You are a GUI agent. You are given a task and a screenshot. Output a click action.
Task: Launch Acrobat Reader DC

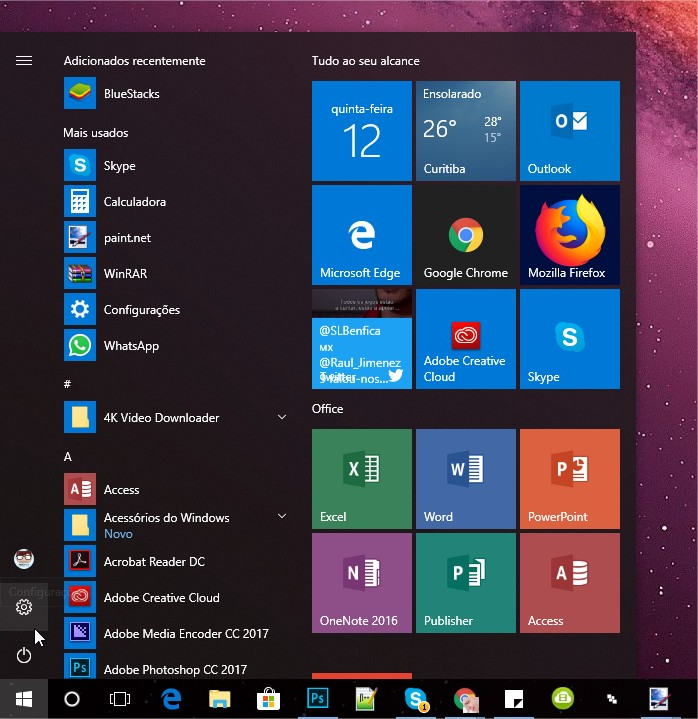click(174, 561)
